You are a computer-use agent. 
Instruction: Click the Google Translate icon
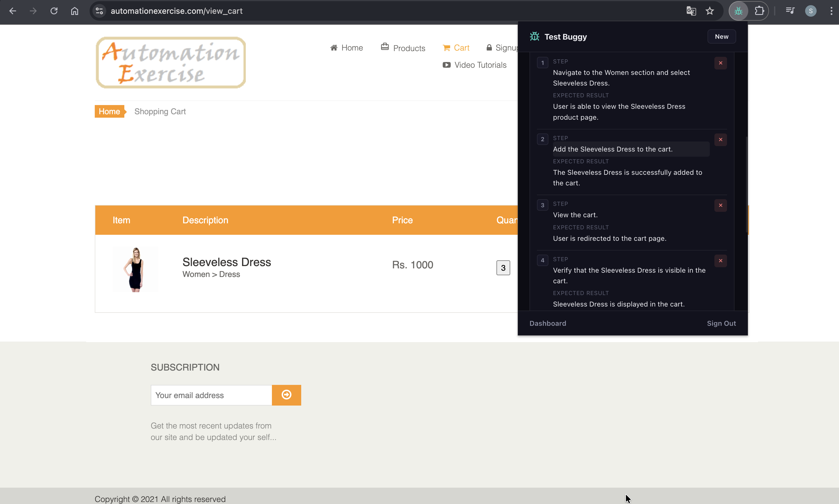click(x=691, y=11)
